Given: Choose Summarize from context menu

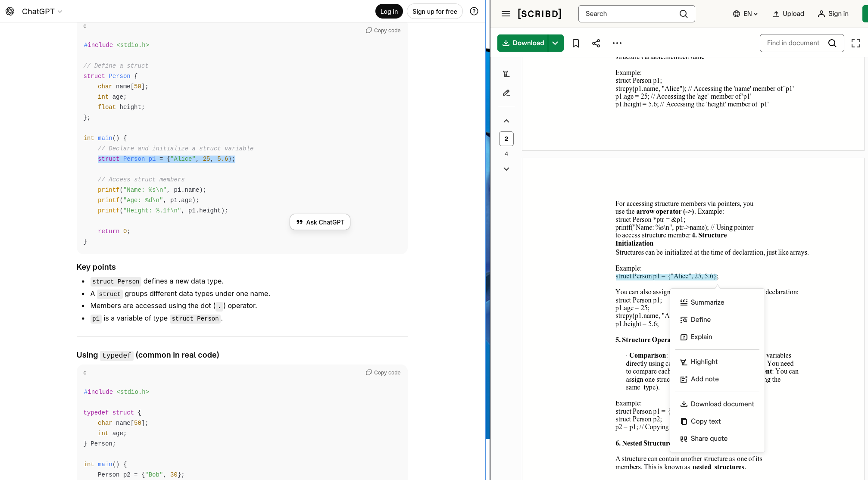Looking at the screenshot, I should click(x=707, y=302).
